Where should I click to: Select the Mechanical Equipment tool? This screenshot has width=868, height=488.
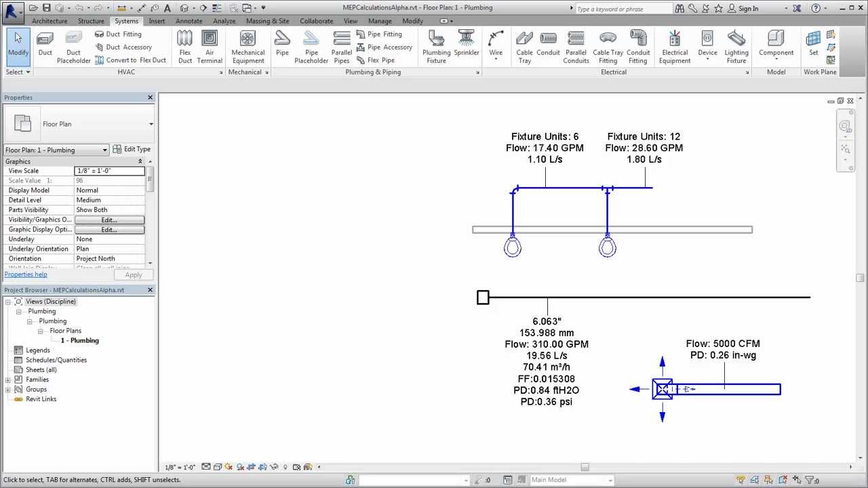[248, 45]
